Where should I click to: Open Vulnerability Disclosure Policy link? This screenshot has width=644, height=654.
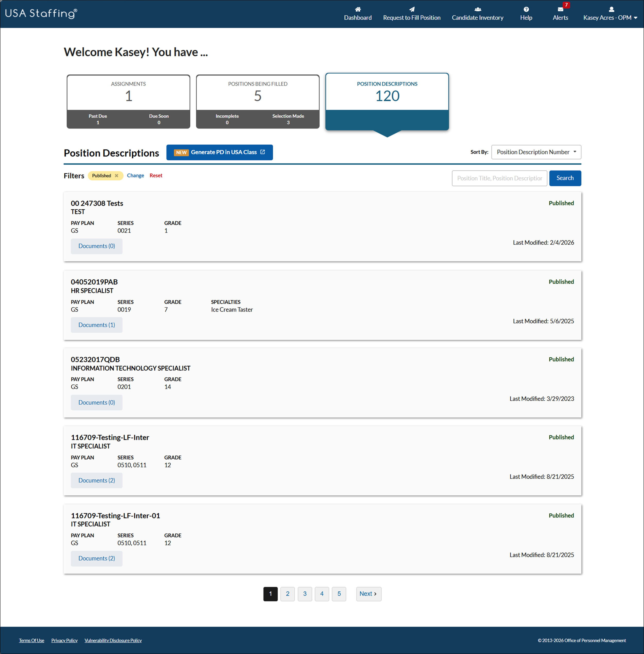[113, 640]
